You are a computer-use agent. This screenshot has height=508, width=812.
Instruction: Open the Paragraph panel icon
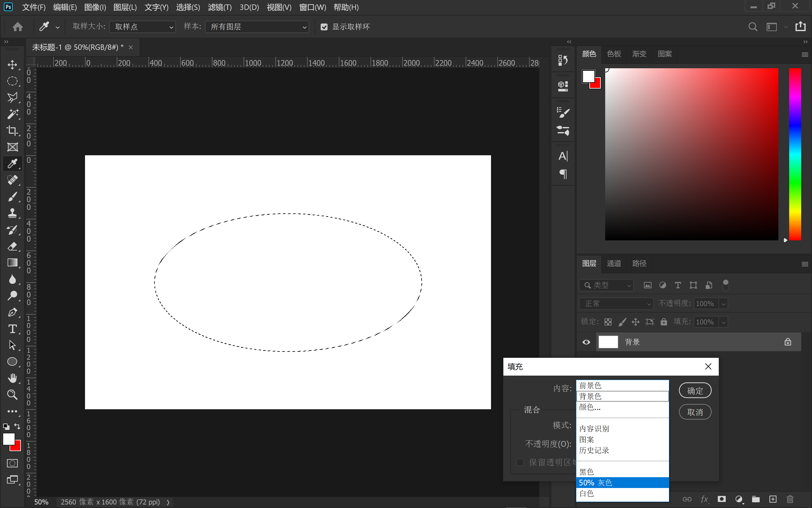coord(563,174)
